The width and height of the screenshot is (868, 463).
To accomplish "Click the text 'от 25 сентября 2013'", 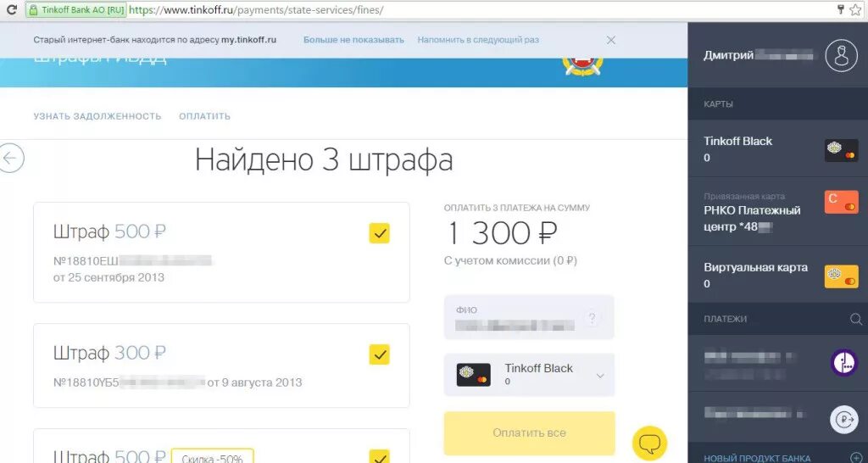I will [x=108, y=277].
